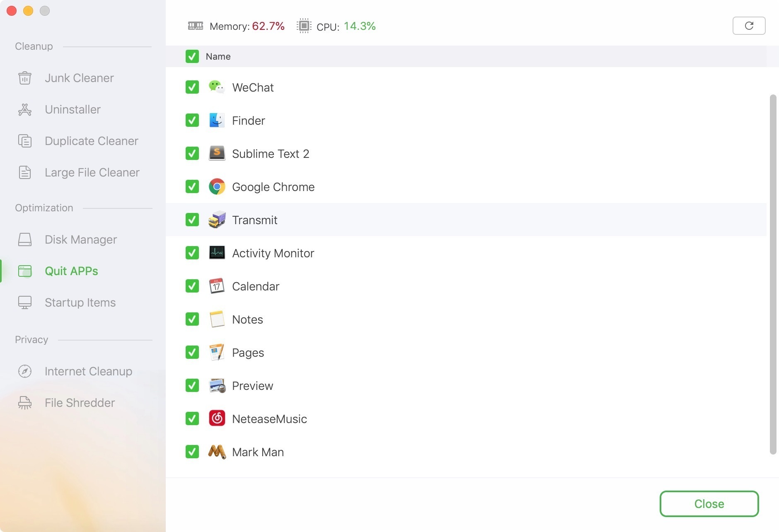
Task: Click the 62.7% memory value
Action: (268, 26)
